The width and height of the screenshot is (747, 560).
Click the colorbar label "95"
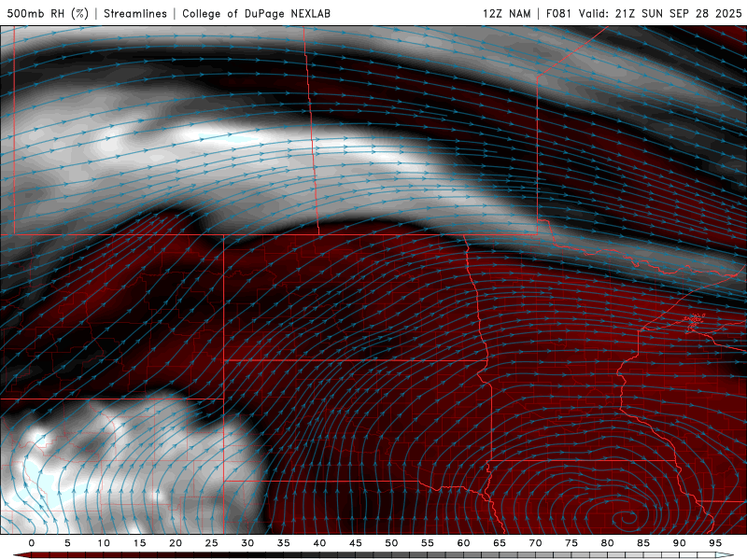click(x=715, y=543)
